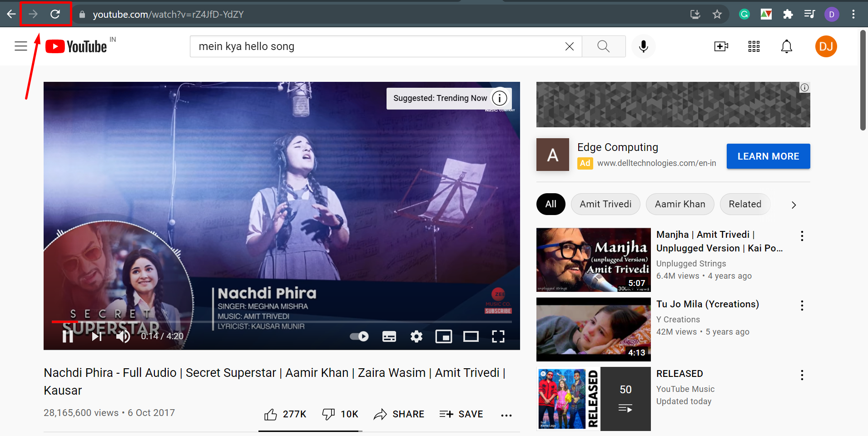This screenshot has height=436, width=868.
Task: Clear the search text with X
Action: [570, 46]
